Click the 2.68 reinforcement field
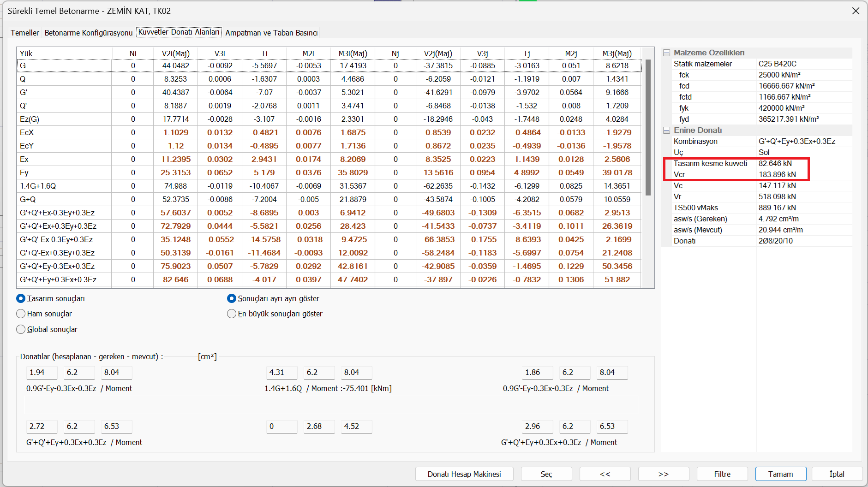868x487 pixels. (x=319, y=426)
